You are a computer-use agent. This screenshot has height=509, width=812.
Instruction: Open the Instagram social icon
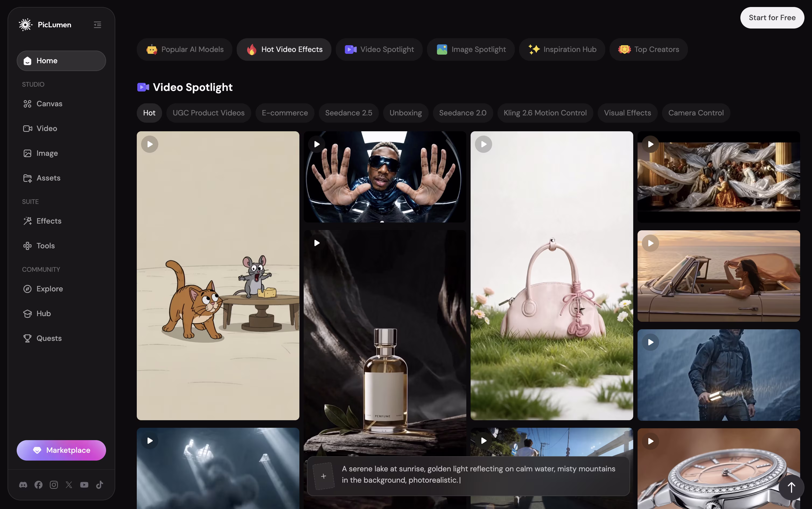[54, 485]
